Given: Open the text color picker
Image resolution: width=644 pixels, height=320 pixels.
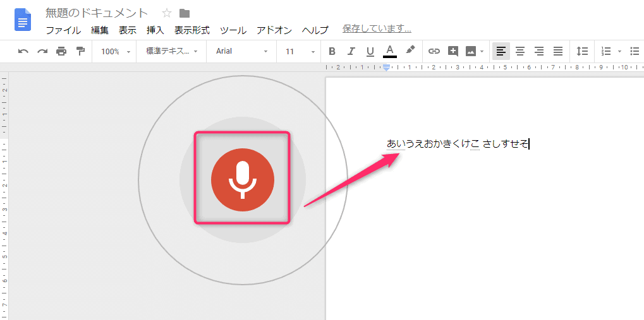Looking at the screenshot, I should coord(389,51).
